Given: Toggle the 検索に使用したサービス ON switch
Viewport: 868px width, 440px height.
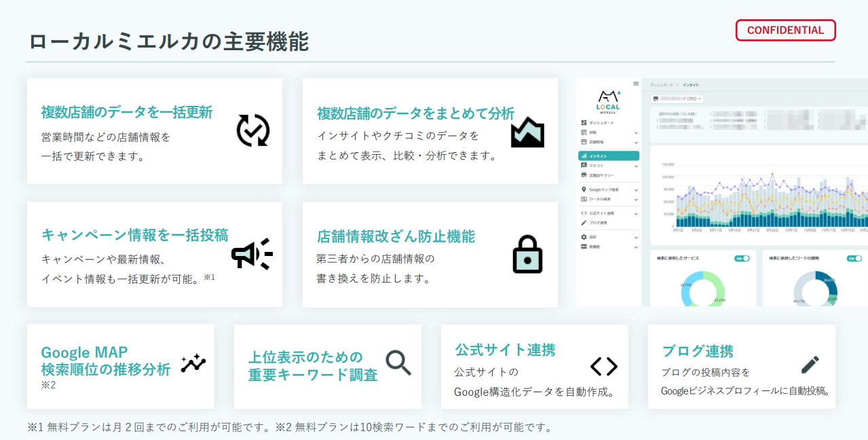Looking at the screenshot, I should point(742,258).
